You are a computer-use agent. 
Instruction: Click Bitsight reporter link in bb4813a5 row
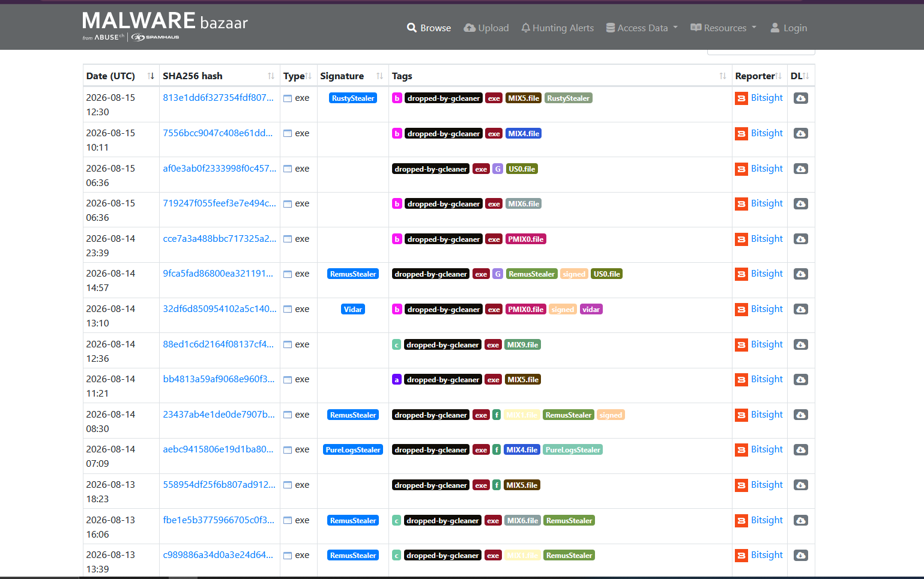pyautogui.click(x=767, y=379)
